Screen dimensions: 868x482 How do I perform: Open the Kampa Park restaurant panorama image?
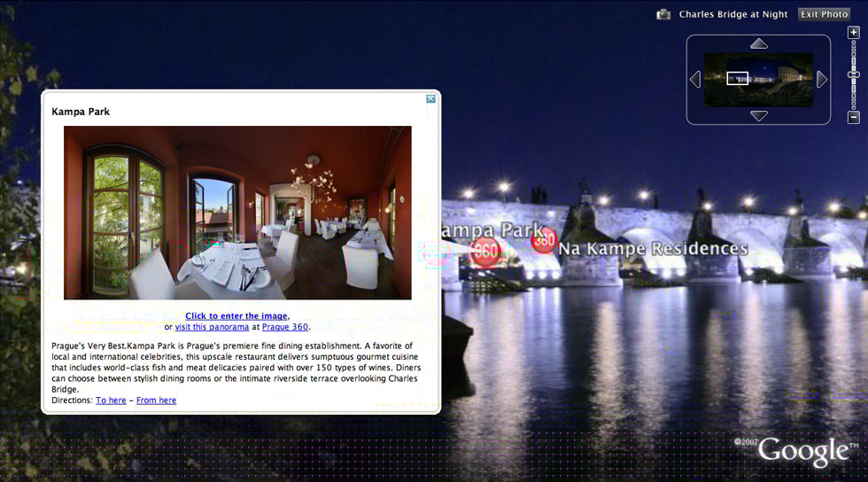(237, 213)
